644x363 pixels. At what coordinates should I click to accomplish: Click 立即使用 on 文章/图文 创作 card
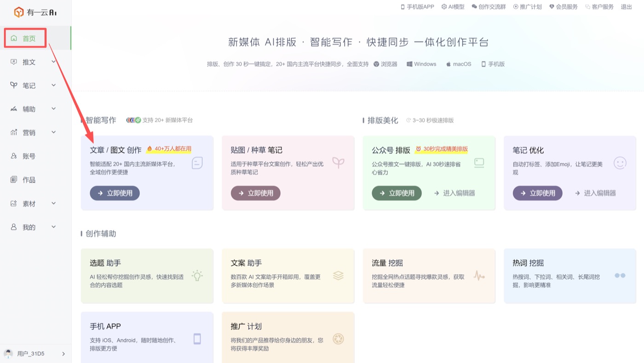115,193
